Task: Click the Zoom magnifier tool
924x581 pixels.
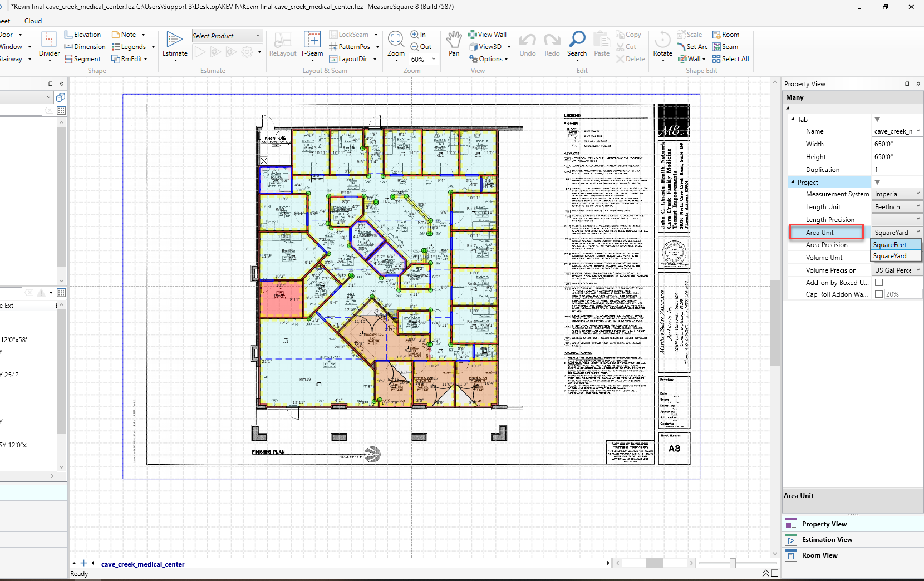Action: point(396,43)
